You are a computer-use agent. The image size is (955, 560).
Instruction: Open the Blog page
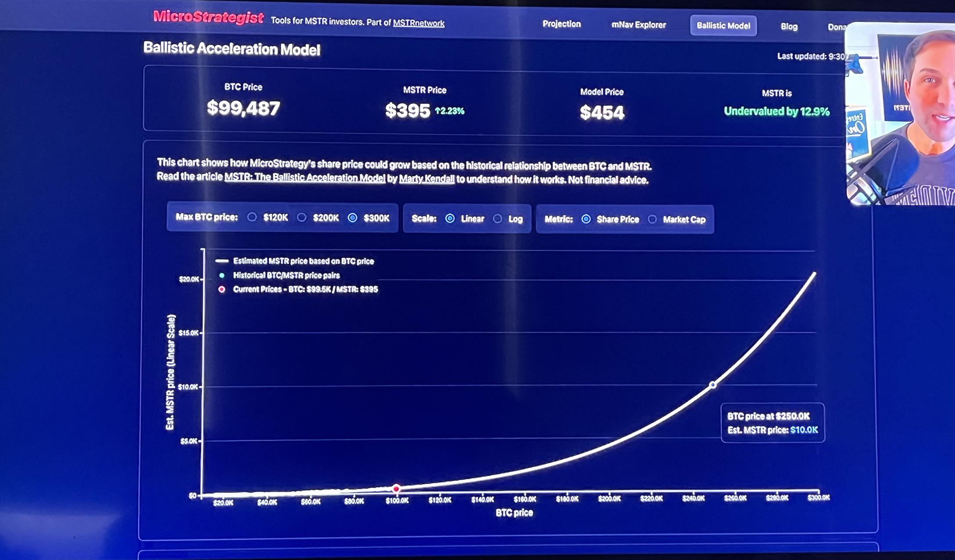tap(789, 26)
